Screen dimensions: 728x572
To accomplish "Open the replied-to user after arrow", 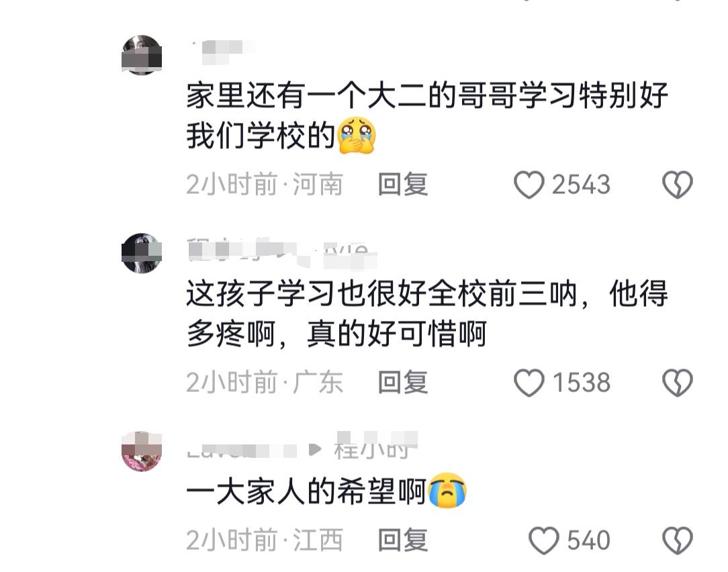I will (x=376, y=446).
